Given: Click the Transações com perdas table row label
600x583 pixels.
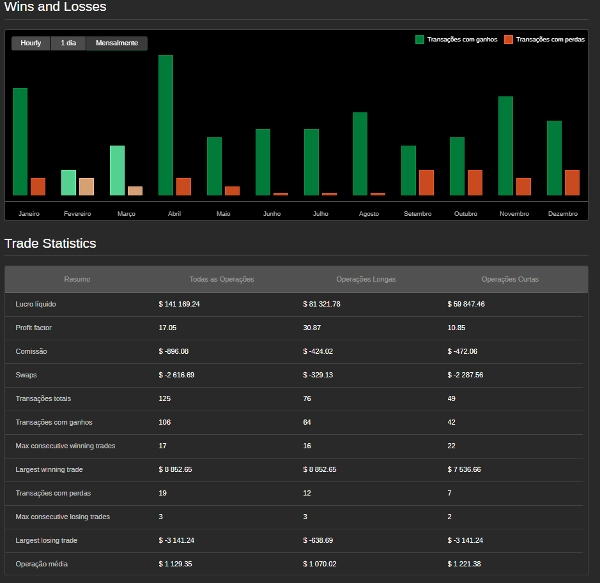Looking at the screenshot, I should [x=53, y=493].
